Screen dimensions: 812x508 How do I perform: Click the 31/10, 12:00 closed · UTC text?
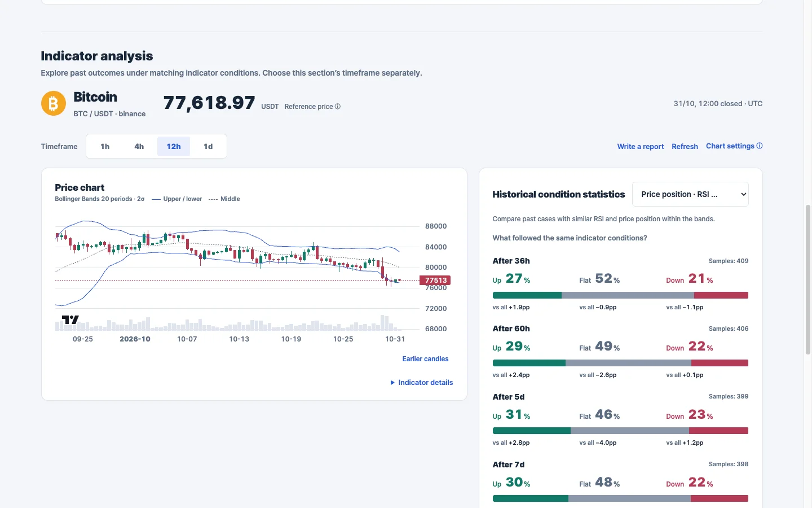(718, 103)
